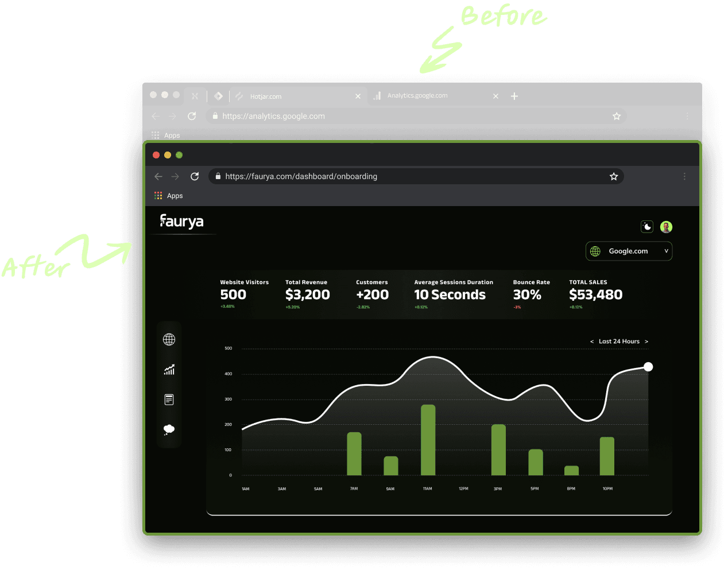728x570 pixels.
Task: Click the previous arrow before Last 24 Hours
Action: click(592, 341)
